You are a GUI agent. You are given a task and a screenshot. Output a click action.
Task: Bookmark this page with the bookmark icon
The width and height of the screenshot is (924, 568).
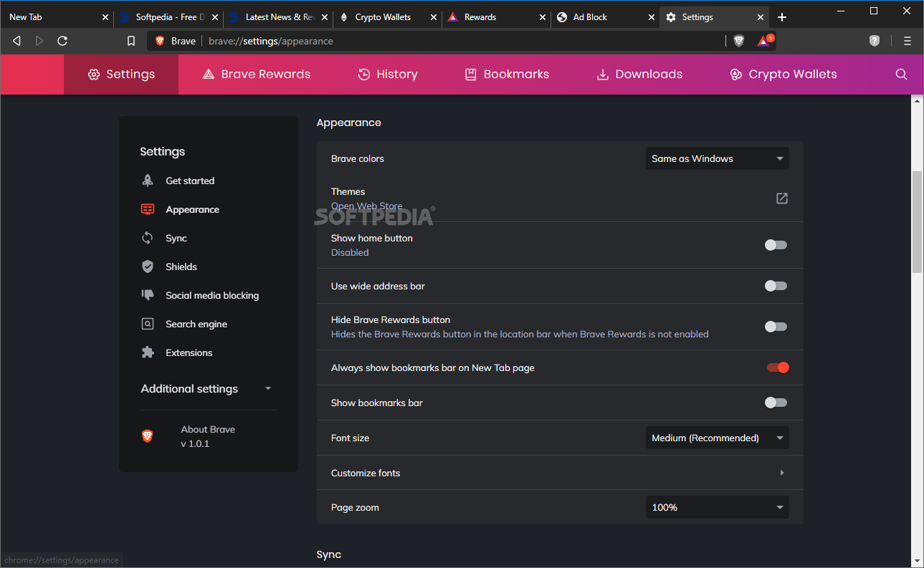[x=131, y=41]
